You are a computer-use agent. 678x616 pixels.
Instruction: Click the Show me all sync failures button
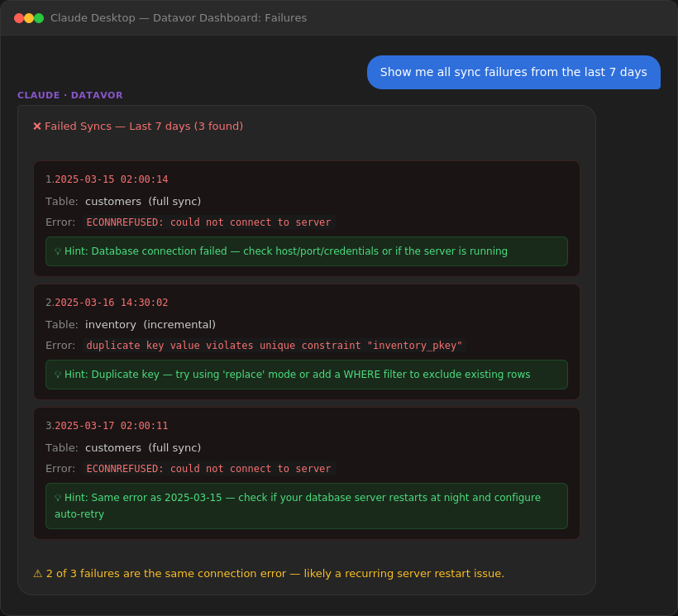[x=513, y=72]
